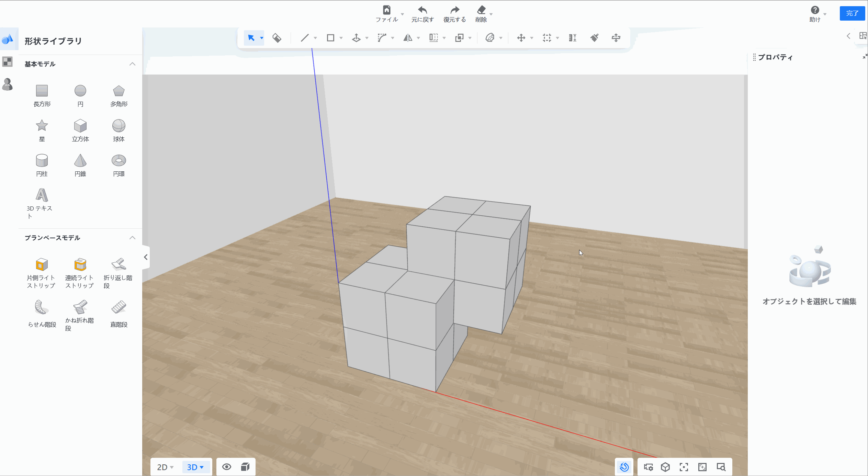
Task: Open the checkerboard materials sidebar tab
Action: (8, 62)
